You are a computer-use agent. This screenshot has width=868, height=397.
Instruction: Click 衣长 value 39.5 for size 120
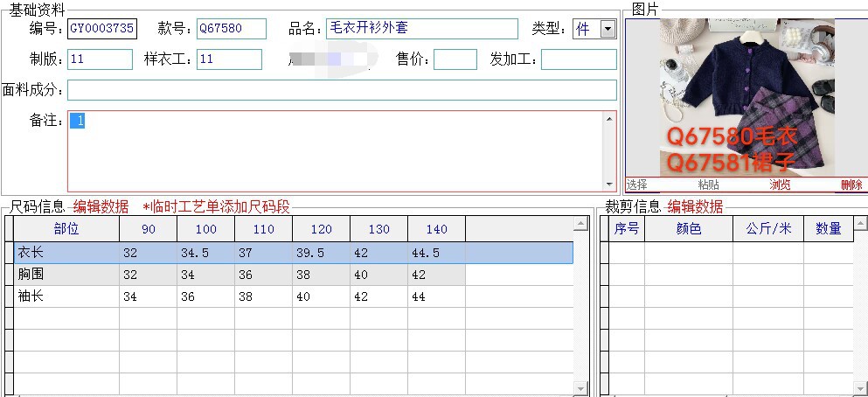321,253
